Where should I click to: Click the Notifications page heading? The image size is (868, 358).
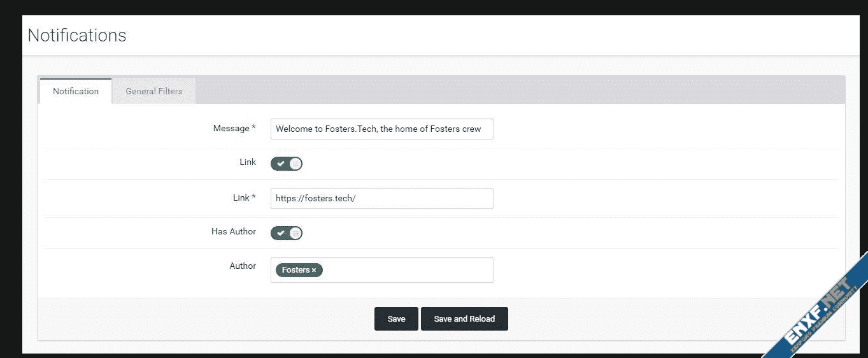pyautogui.click(x=77, y=35)
